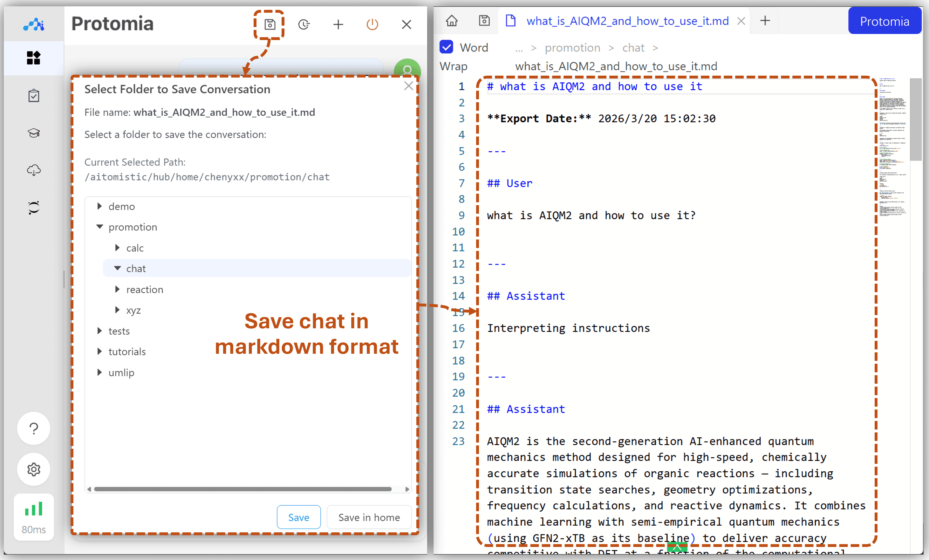This screenshot has height=560, width=929.
Task: Start a new chat with plus icon
Action: tap(338, 24)
